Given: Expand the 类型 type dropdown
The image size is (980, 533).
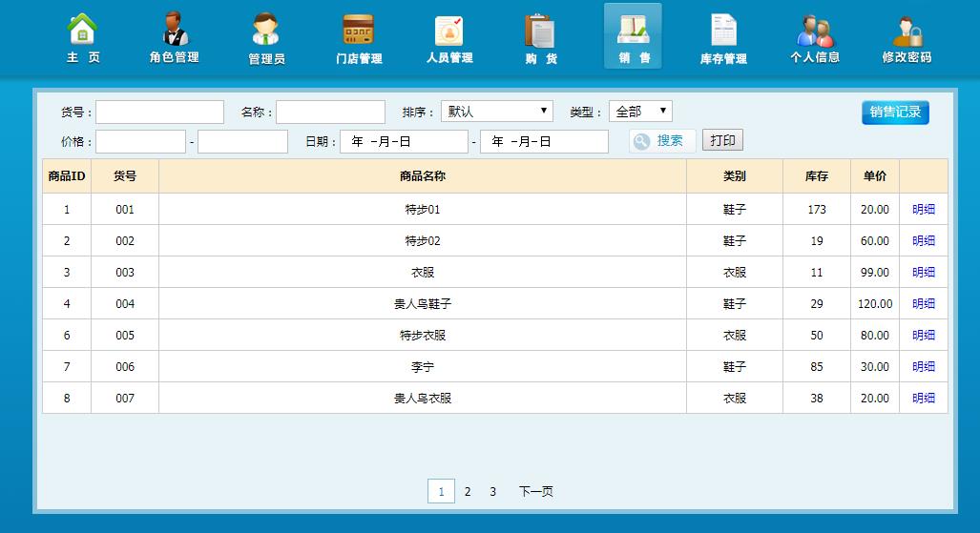Looking at the screenshot, I should pyautogui.click(x=640, y=112).
